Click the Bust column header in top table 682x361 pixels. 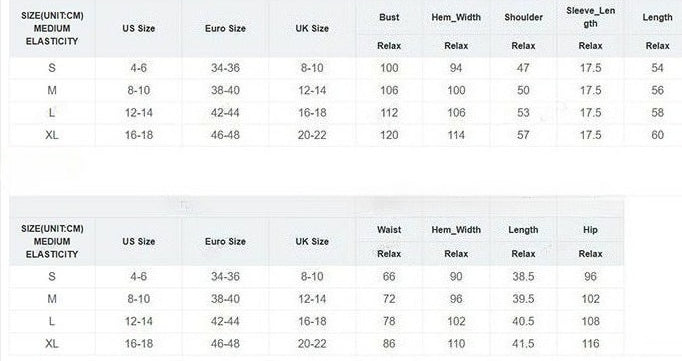(389, 17)
